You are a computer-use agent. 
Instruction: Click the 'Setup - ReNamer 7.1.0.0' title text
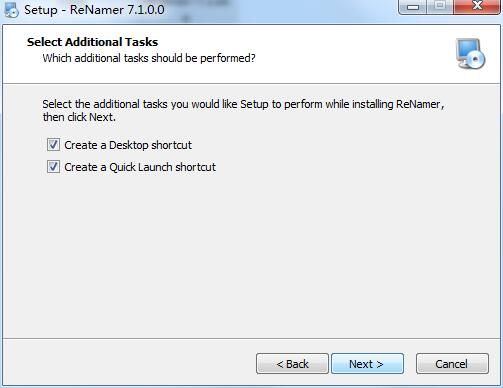[x=94, y=10]
